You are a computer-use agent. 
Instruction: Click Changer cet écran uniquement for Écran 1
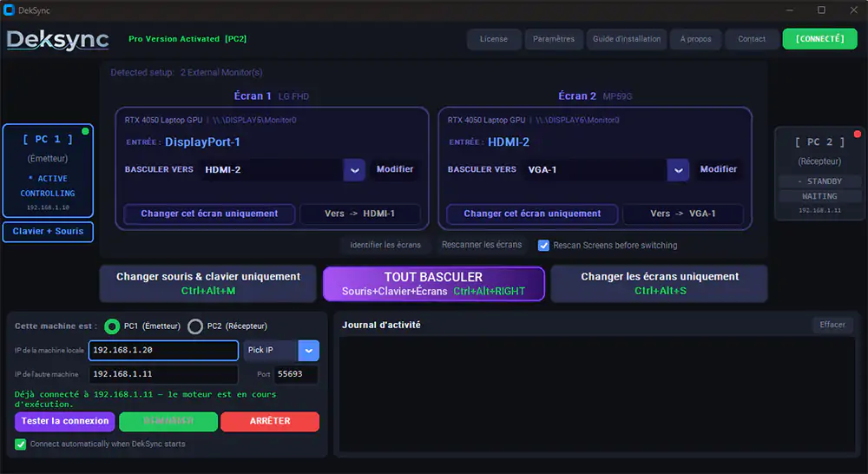209,214
